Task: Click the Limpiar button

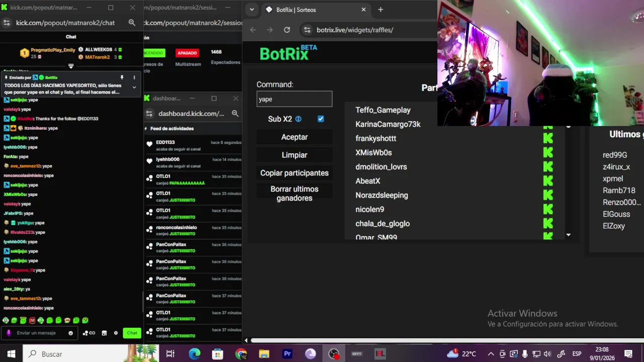Action: [294, 155]
